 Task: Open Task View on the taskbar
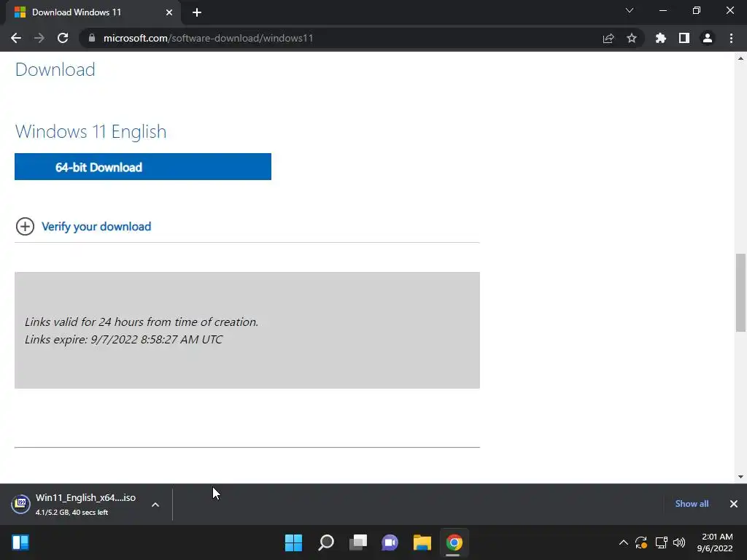coord(357,542)
